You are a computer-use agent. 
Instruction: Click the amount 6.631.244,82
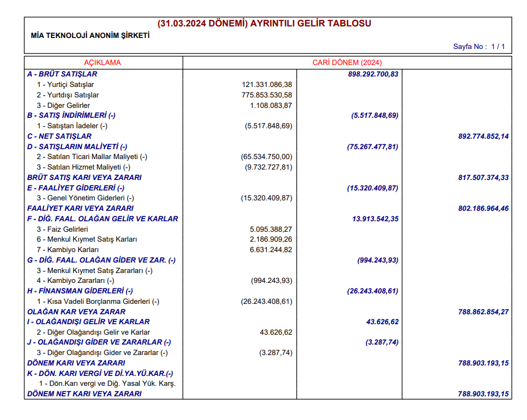pyautogui.click(x=271, y=250)
